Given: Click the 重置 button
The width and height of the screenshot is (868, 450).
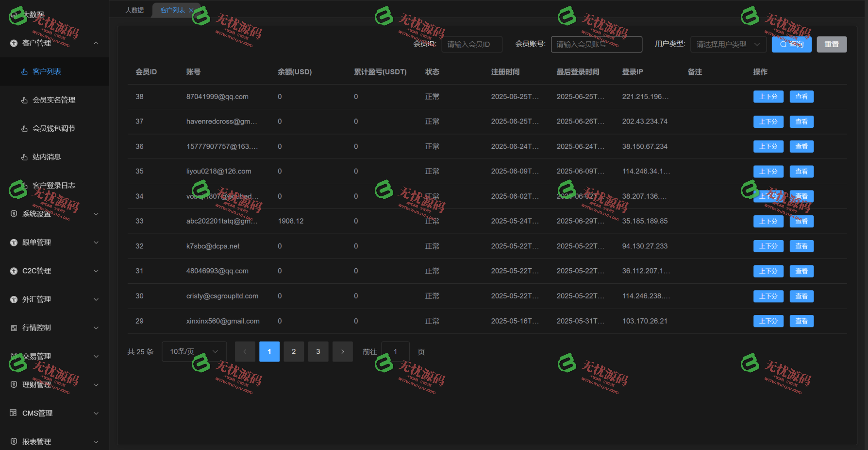Looking at the screenshot, I should click(832, 44).
